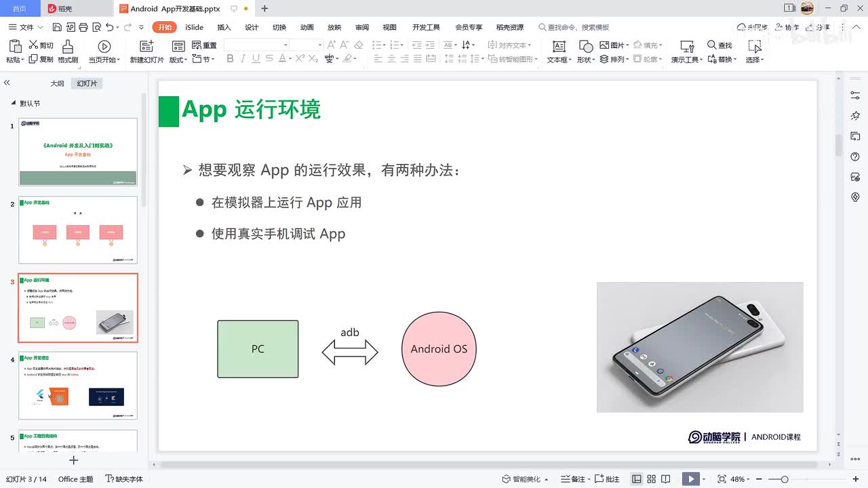Reset the slide with 重置
The image size is (868, 488).
point(205,45)
